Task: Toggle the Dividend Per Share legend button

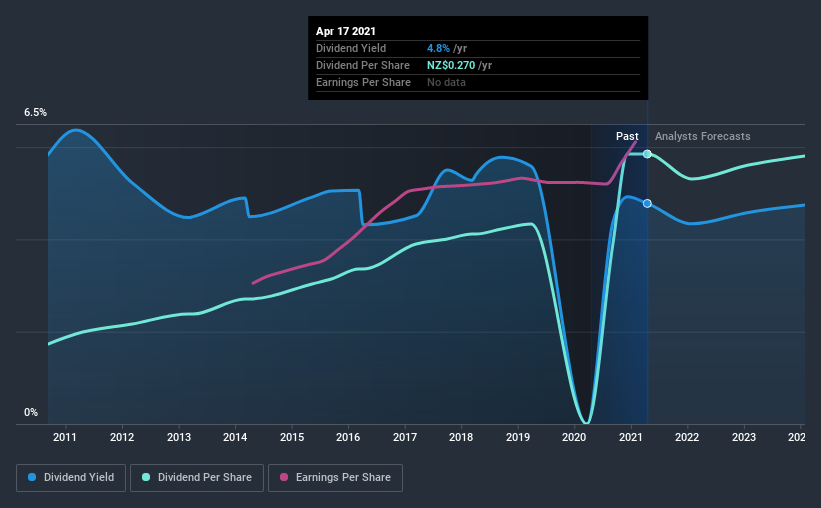Action: pos(197,478)
